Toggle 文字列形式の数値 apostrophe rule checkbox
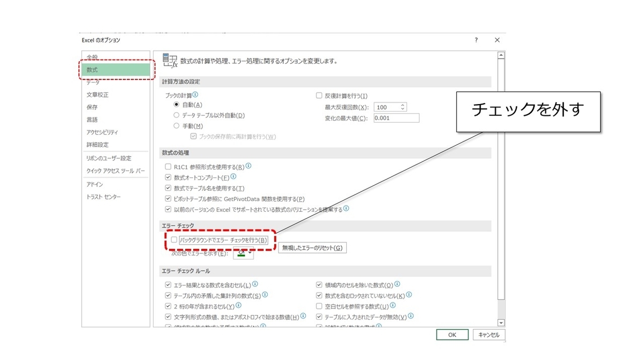This screenshot has width=644, height=362. 169,316
